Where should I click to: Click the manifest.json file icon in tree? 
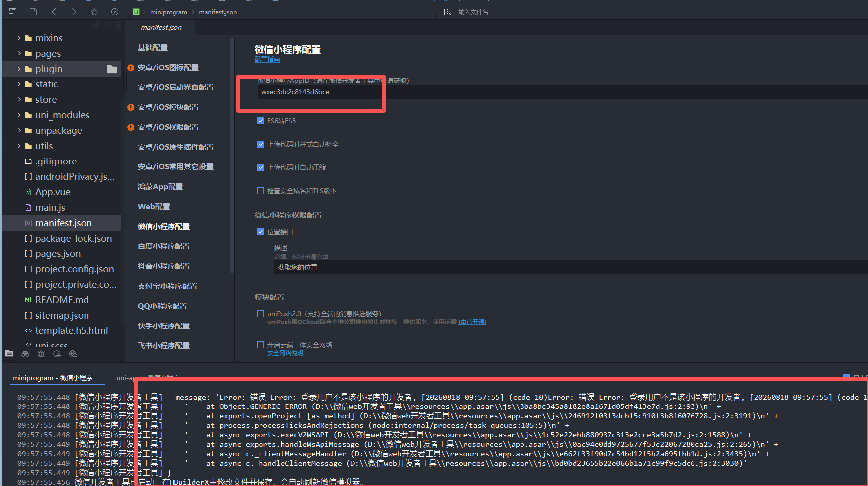pos(28,223)
